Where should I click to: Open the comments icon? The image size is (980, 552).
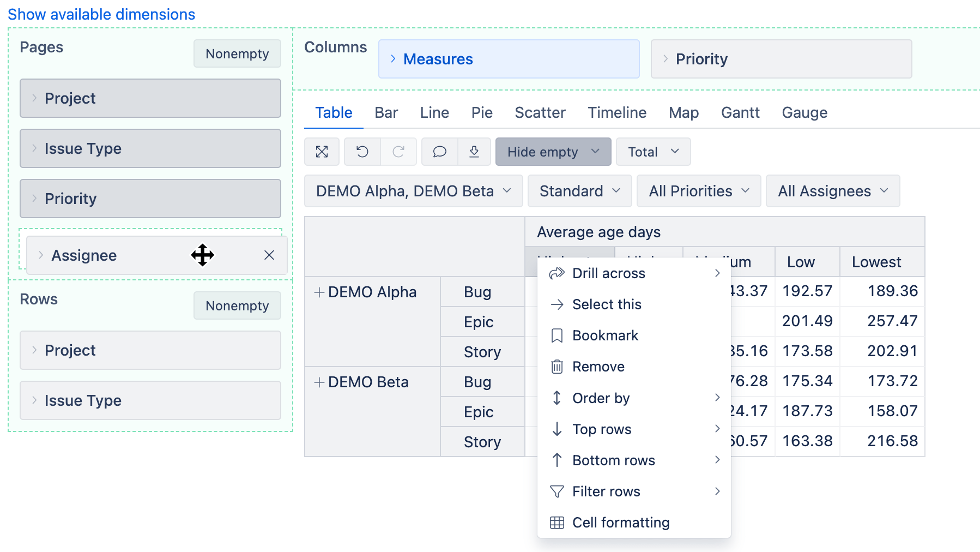(x=439, y=152)
